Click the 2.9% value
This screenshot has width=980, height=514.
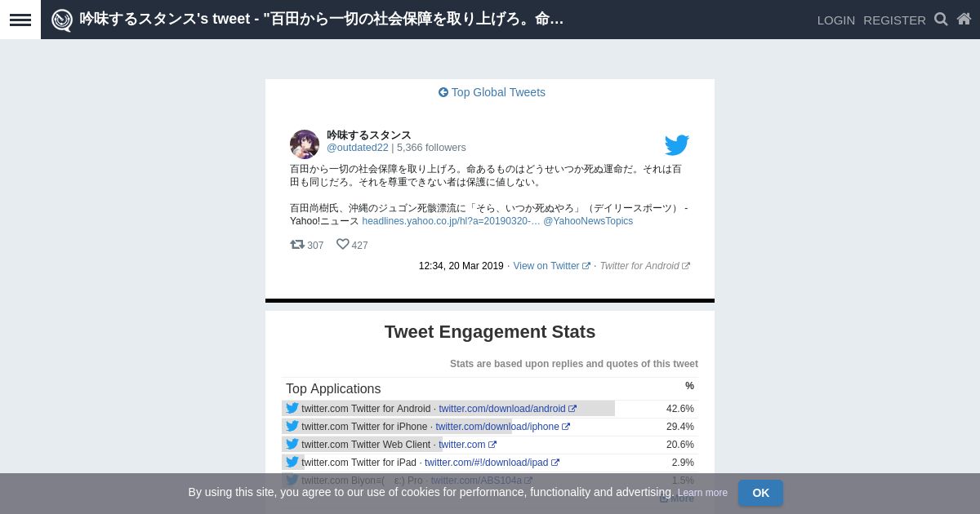[x=683, y=463]
